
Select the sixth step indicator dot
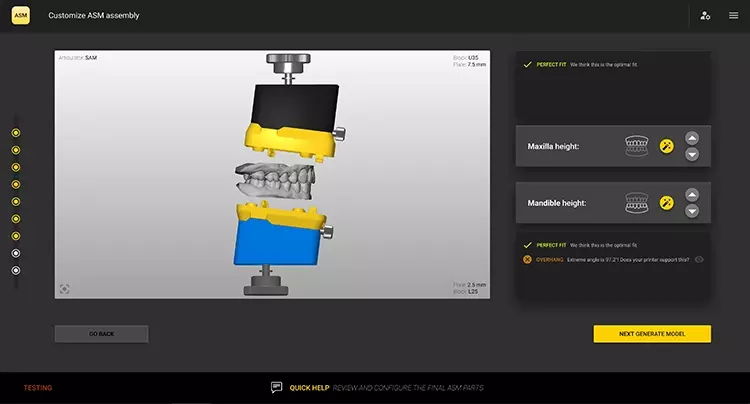coord(16,219)
